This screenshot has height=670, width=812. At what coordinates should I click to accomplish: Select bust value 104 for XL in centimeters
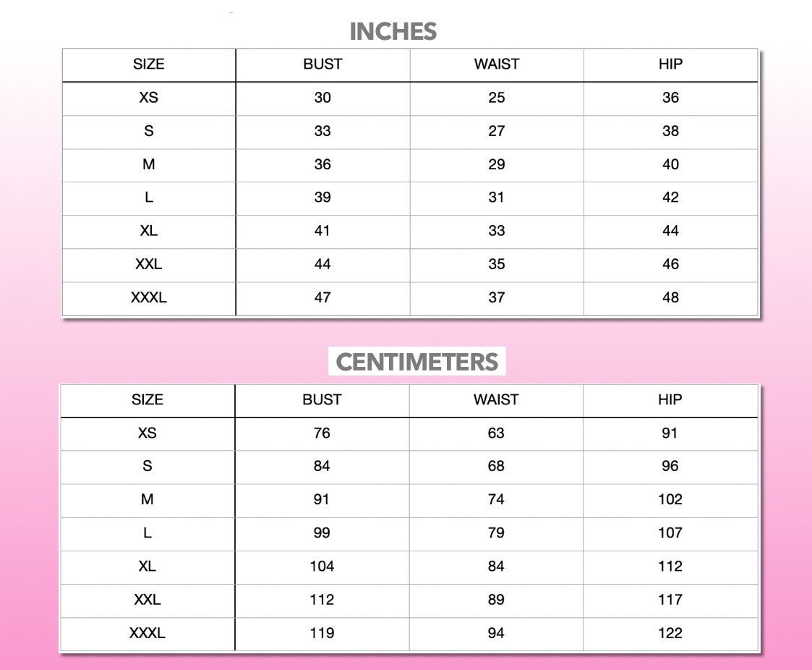pos(322,567)
